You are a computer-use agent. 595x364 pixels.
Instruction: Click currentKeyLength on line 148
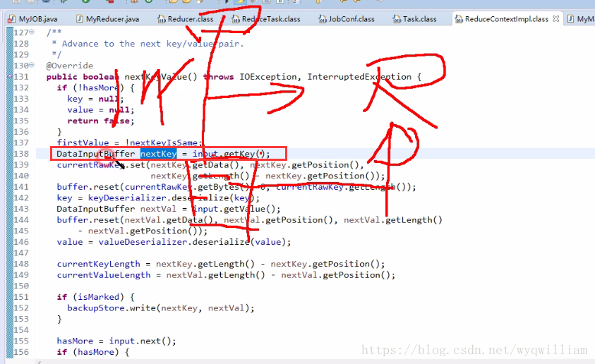[x=99, y=264]
